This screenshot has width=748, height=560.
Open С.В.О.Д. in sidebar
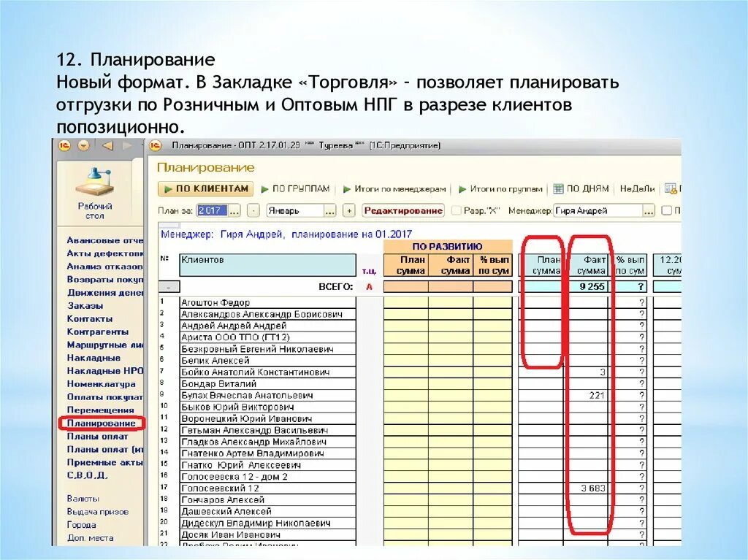pyautogui.click(x=88, y=475)
